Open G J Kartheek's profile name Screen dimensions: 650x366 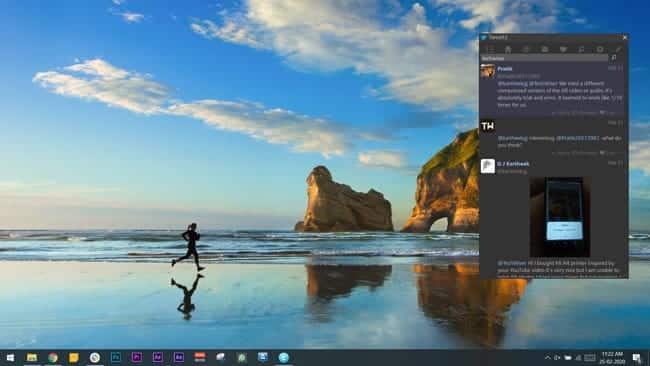pos(513,164)
